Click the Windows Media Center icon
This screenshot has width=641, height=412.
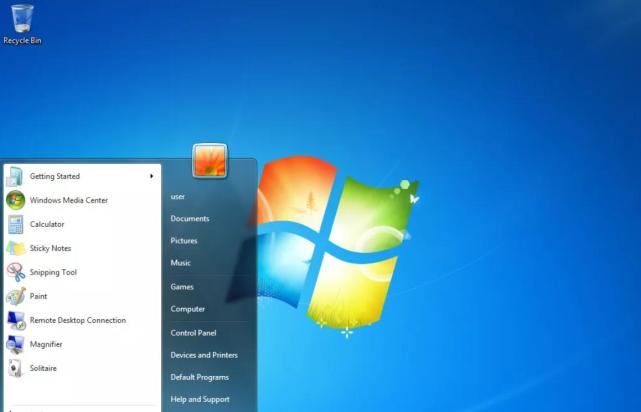coord(15,200)
